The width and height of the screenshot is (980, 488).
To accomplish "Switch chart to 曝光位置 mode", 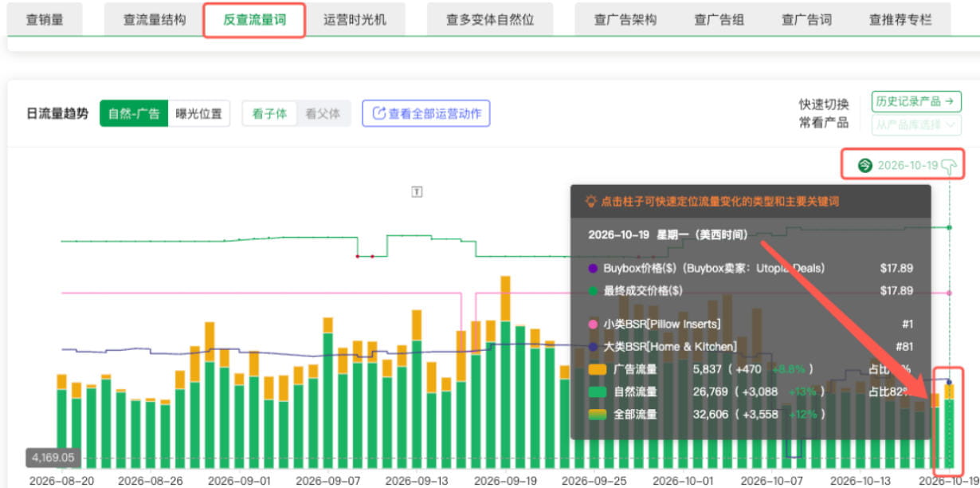I will (x=199, y=113).
